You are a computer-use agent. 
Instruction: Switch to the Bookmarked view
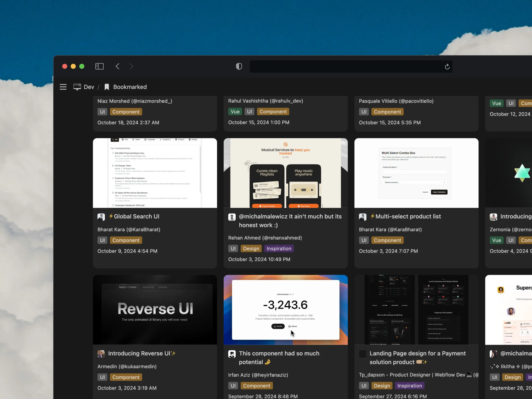coord(130,87)
